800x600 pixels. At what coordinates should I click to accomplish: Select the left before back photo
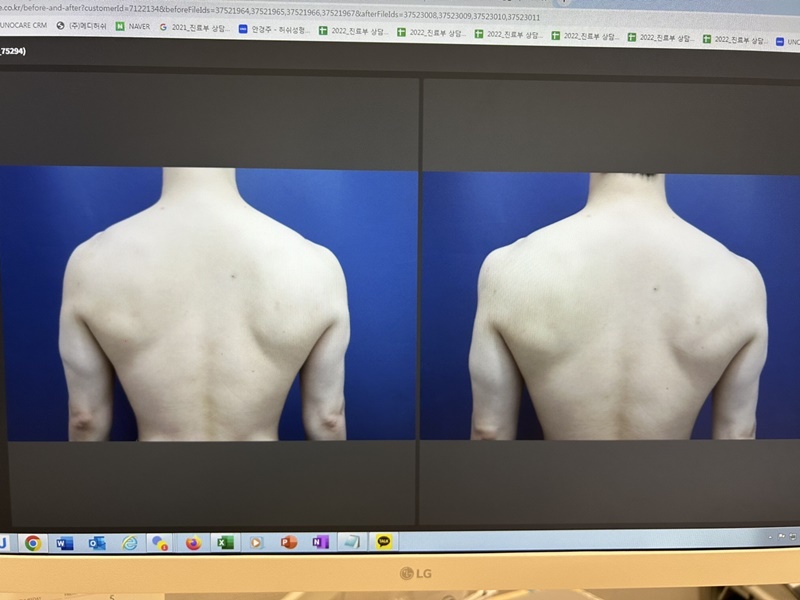tap(208, 304)
